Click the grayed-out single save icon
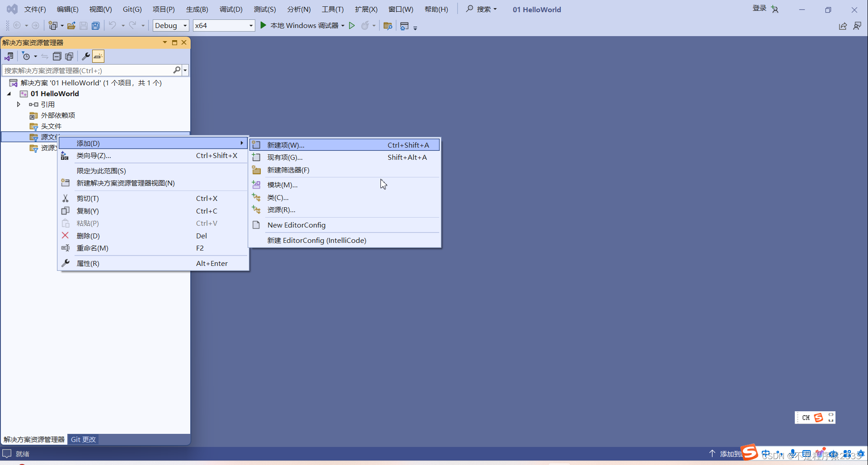 [84, 26]
